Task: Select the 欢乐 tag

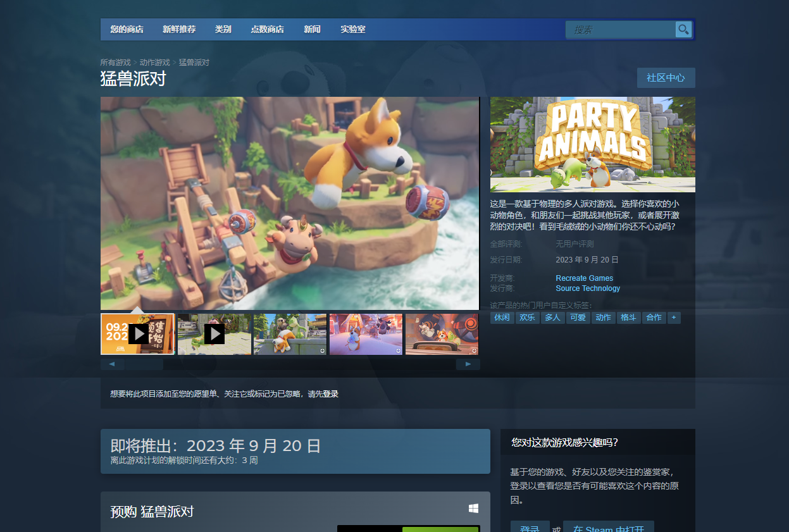Action: pyautogui.click(x=528, y=318)
